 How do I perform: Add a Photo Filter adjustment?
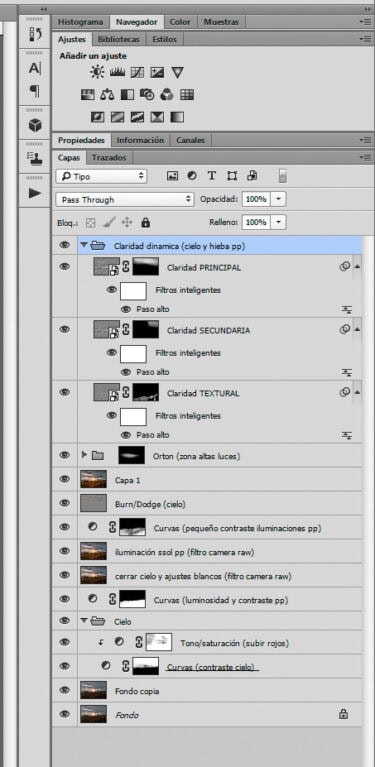point(147,94)
